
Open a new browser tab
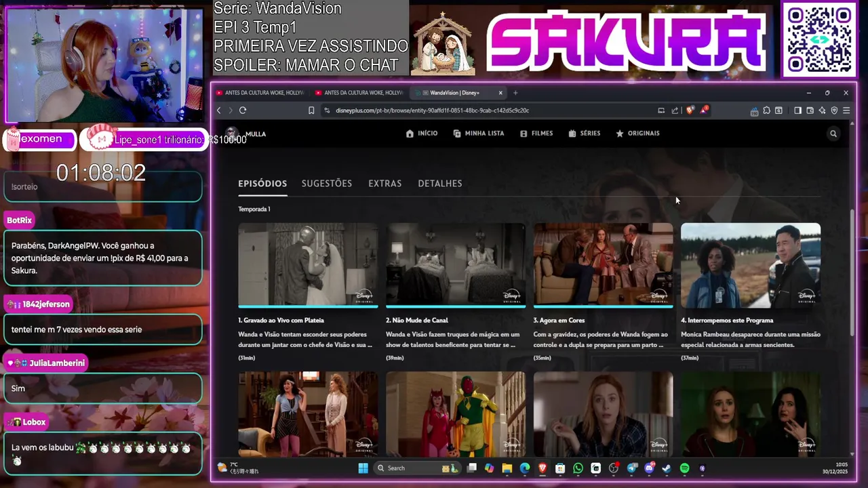pos(515,93)
